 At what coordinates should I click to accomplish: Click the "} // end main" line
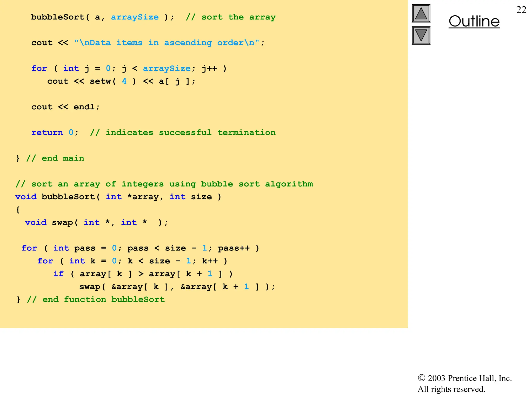coord(50,158)
